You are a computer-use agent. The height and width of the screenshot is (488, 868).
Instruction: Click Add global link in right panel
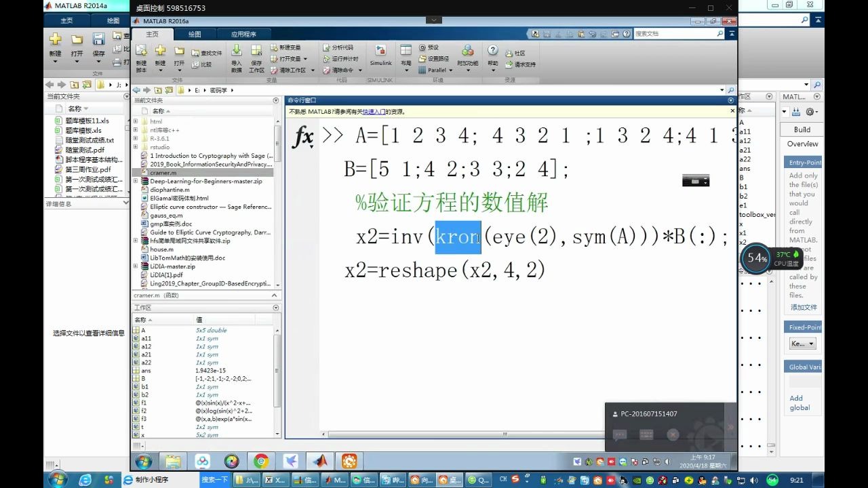point(800,403)
